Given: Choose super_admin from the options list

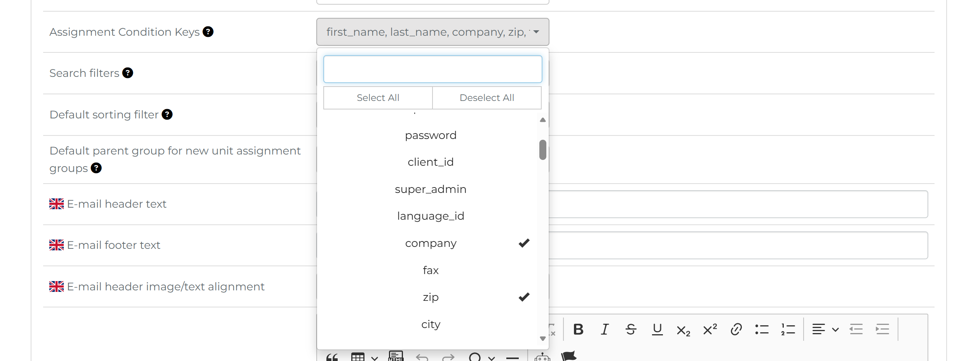Looking at the screenshot, I should tap(431, 189).
